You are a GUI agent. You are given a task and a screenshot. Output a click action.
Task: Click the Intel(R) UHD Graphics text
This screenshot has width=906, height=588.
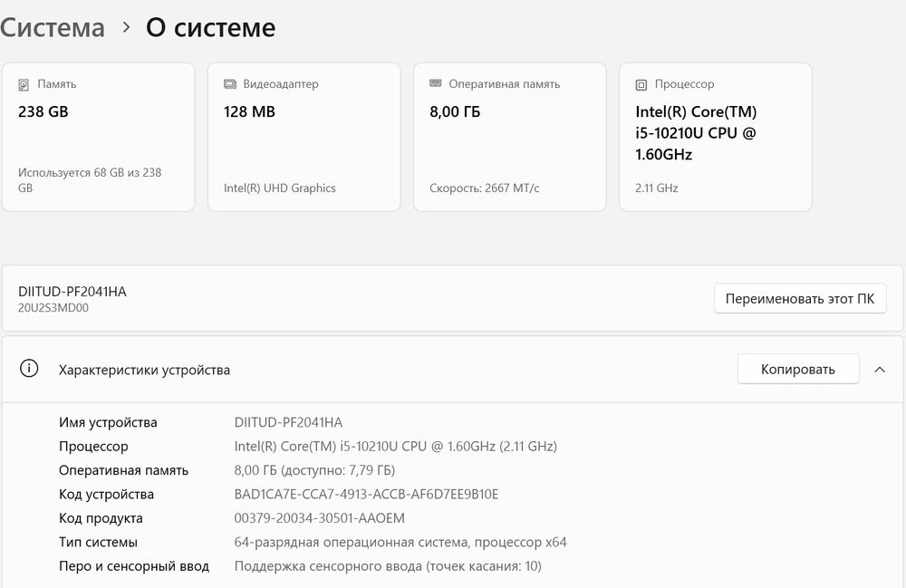point(280,188)
